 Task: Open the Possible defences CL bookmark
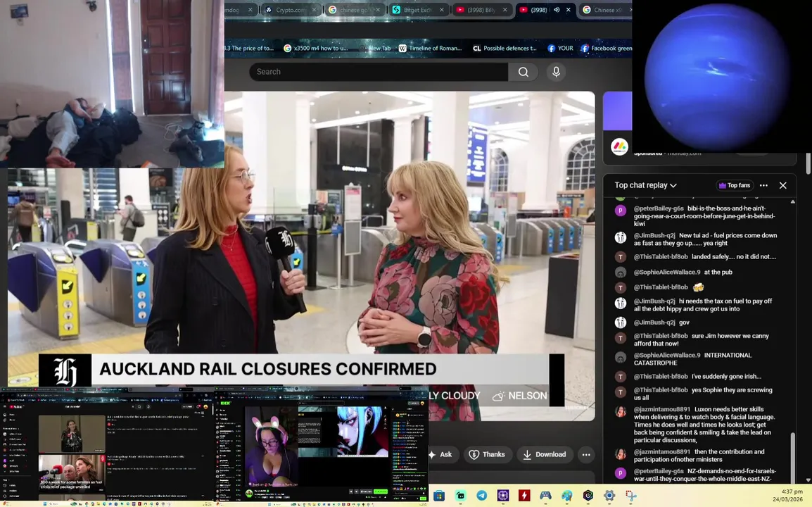[x=505, y=48]
